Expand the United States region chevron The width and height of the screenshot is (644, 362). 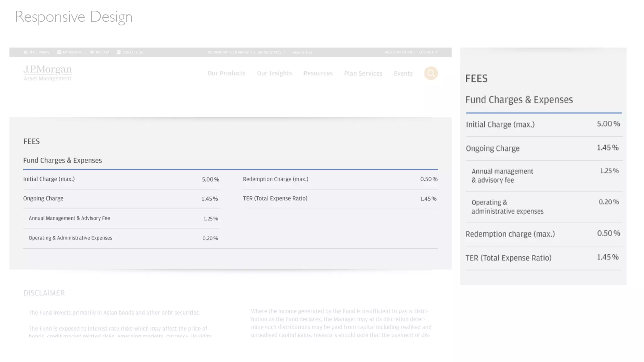[284, 52]
